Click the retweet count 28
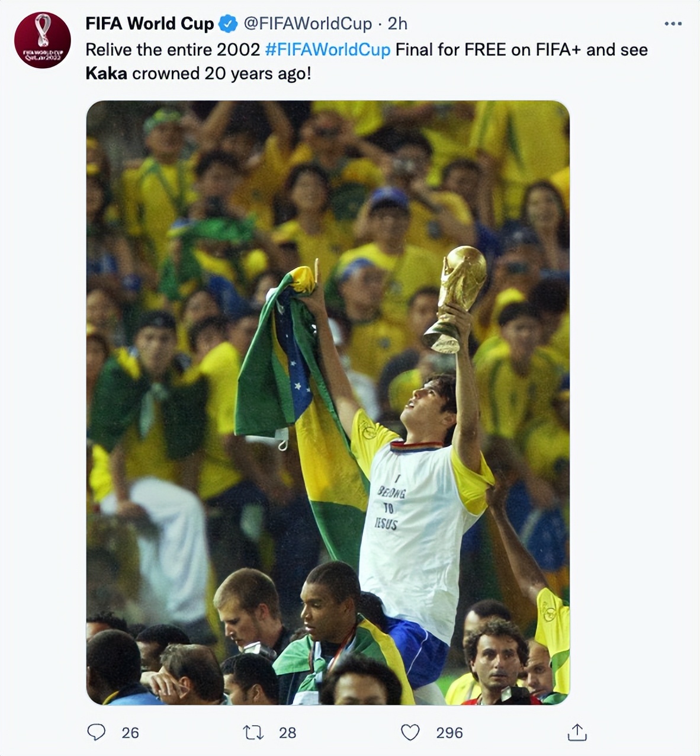This screenshot has width=700, height=756. [x=287, y=733]
